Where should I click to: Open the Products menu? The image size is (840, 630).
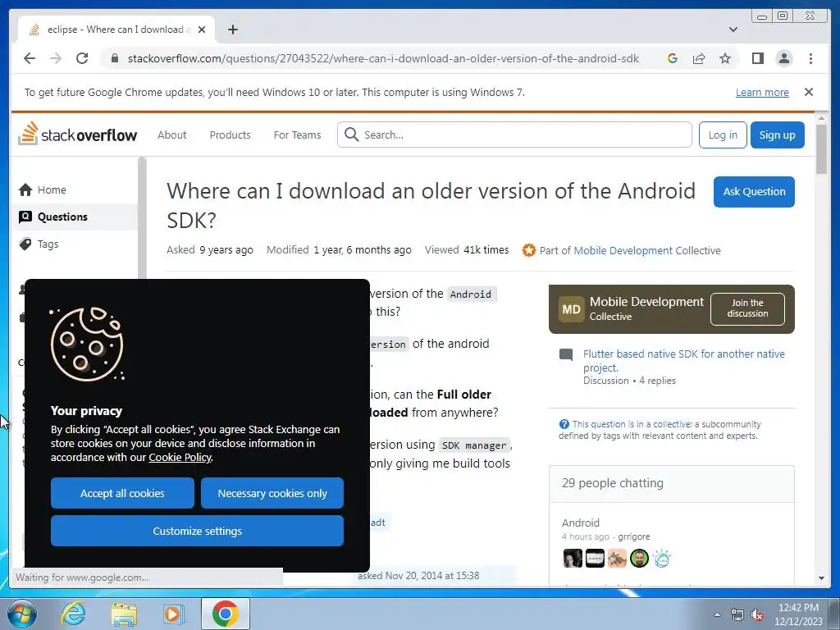(x=230, y=135)
